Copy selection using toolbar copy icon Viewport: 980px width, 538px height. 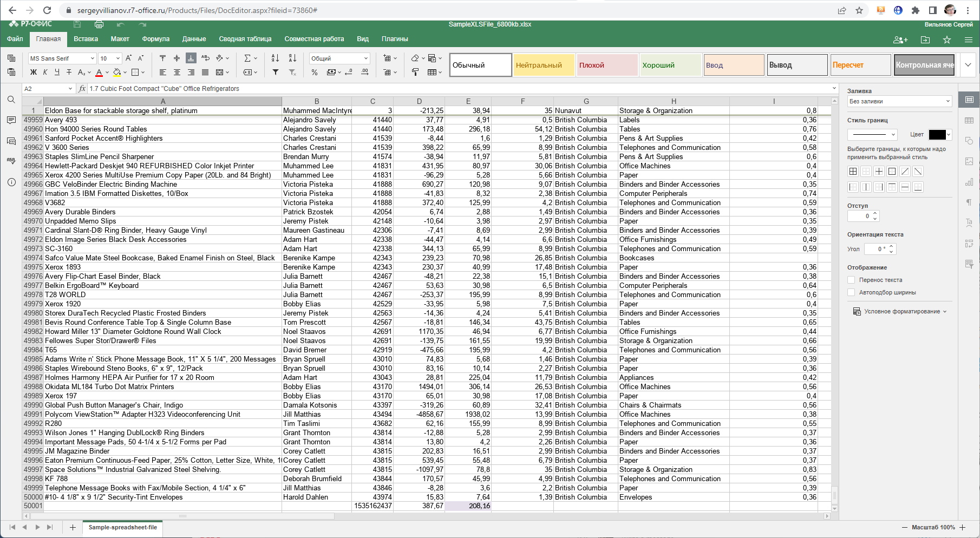click(11, 58)
